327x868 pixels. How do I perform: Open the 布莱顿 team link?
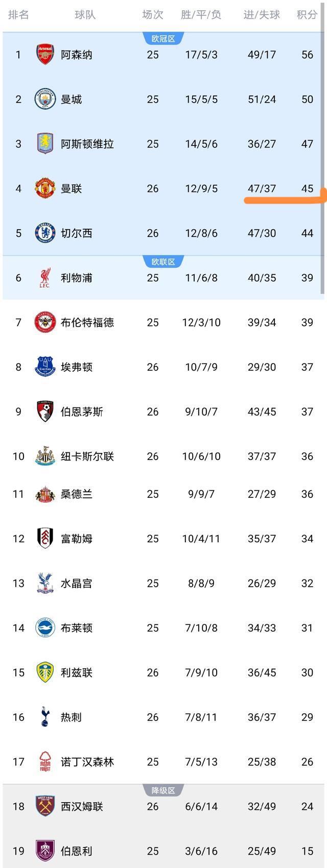77,628
